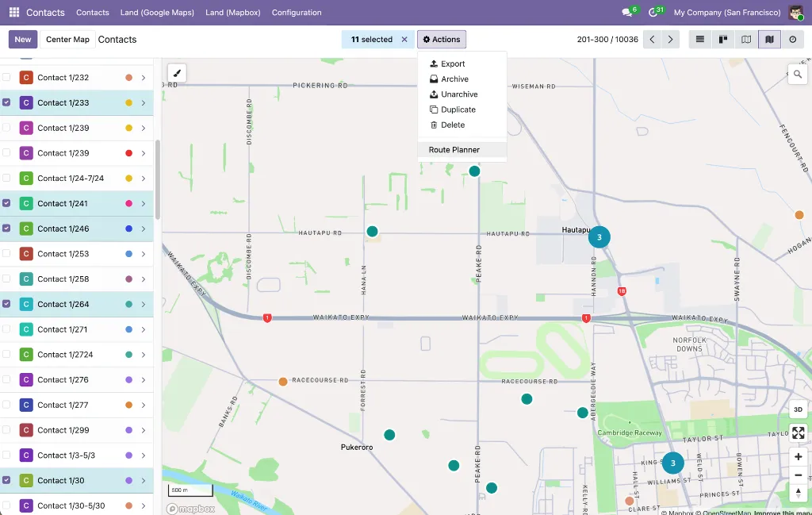812x515 pixels.
Task: Expand the Contact 1/258 row chevron
Action: point(144,279)
